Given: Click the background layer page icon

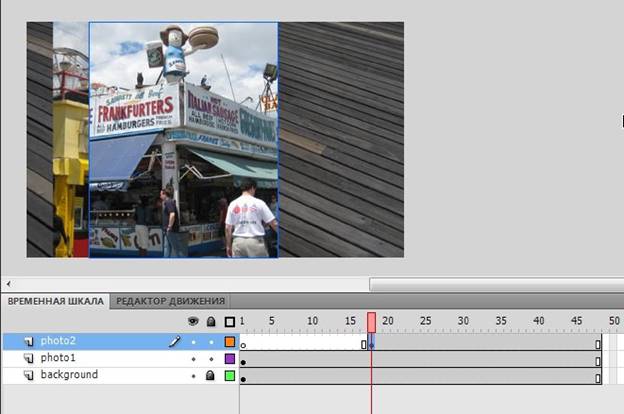Looking at the screenshot, I should [x=29, y=375].
